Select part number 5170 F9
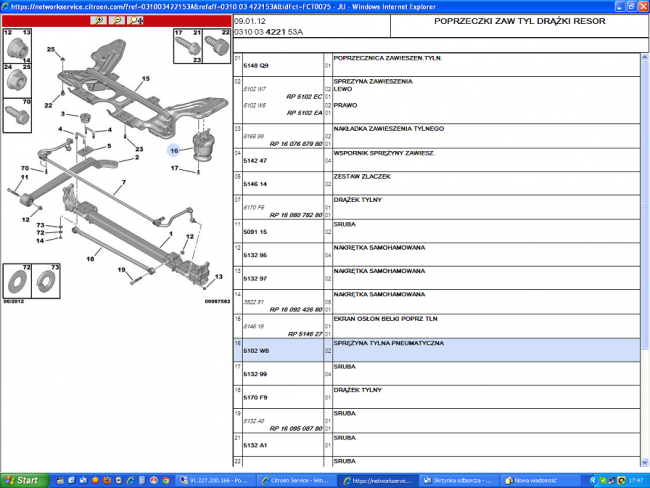Viewport: 650px width, 488px height. pyautogui.click(x=255, y=398)
